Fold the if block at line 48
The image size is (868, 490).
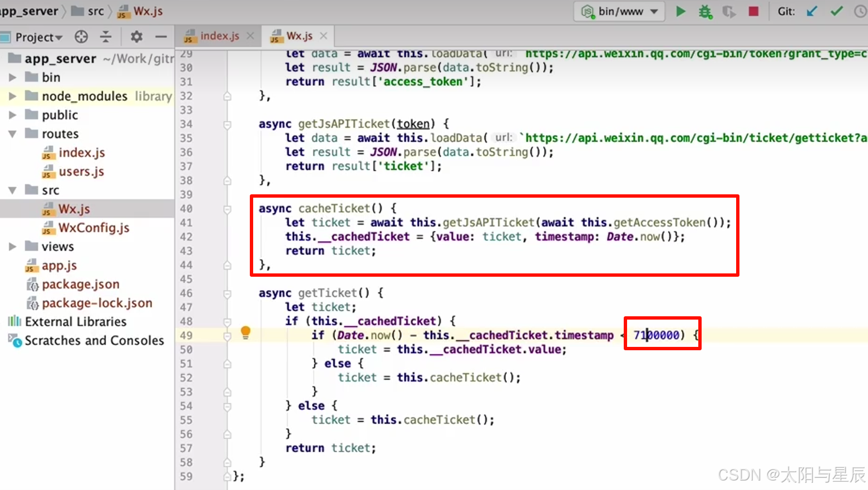tap(227, 322)
